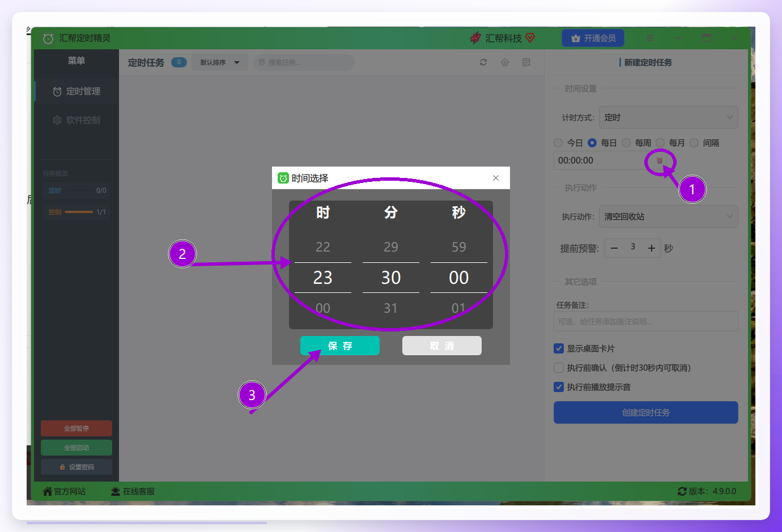Open 官方网站 home link in the status bar
The width and height of the screenshot is (782, 532).
click(x=64, y=491)
